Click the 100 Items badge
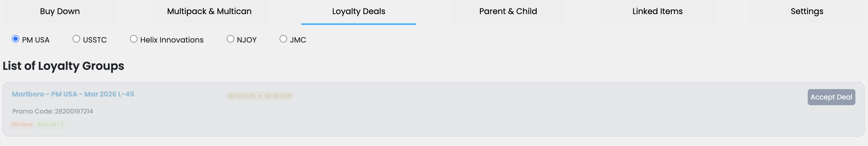The width and height of the screenshot is (868, 146). pyautogui.click(x=22, y=125)
